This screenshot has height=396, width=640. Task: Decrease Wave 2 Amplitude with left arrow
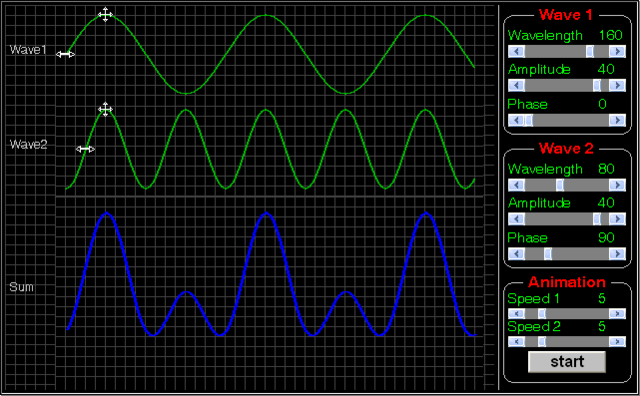516,219
